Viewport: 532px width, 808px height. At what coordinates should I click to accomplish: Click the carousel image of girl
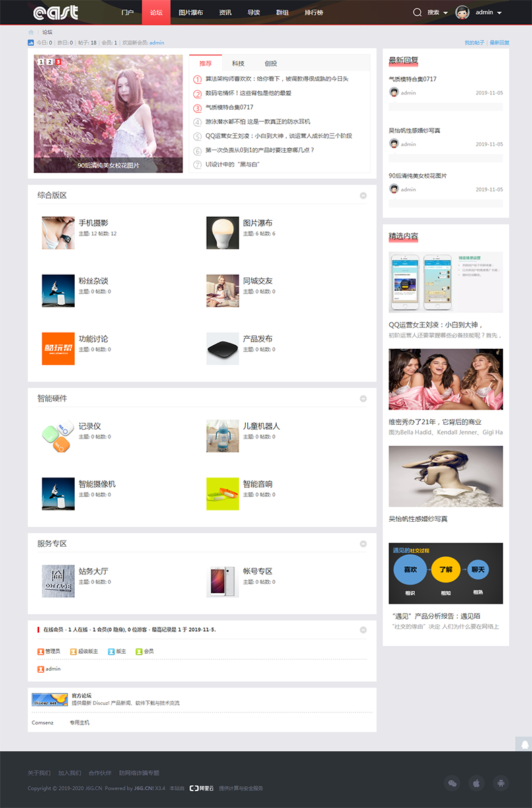[108, 114]
